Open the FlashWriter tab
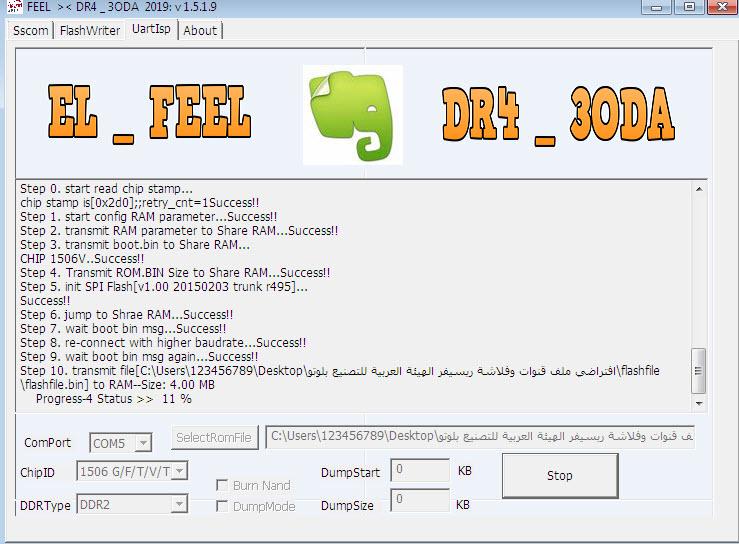 [x=90, y=31]
